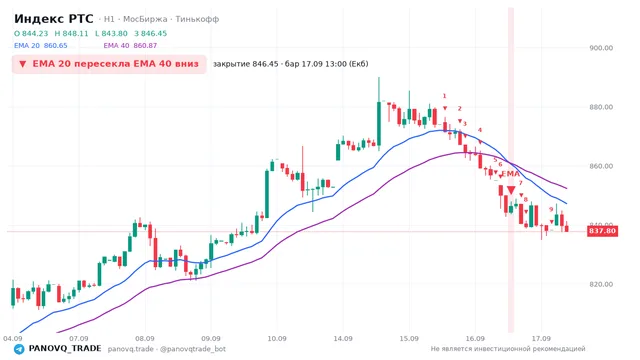Click the 'закрытие 846.45' bar info text

pos(246,64)
